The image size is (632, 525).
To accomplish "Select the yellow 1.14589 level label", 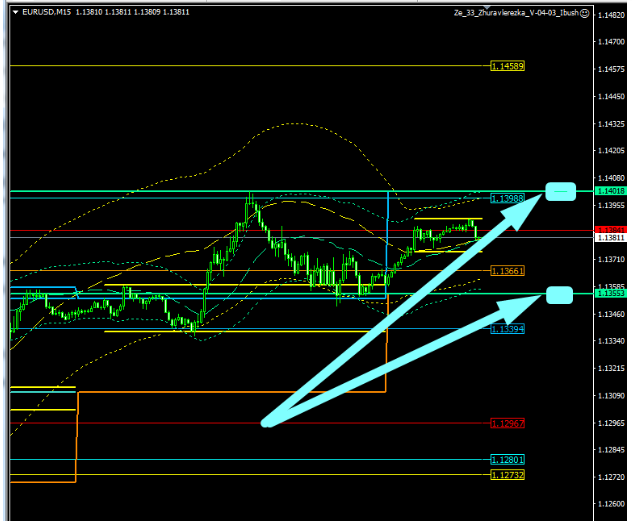I will [x=507, y=66].
